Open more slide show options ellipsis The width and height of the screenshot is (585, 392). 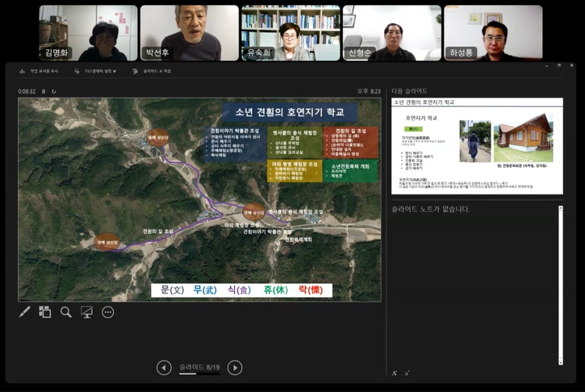[x=108, y=312]
